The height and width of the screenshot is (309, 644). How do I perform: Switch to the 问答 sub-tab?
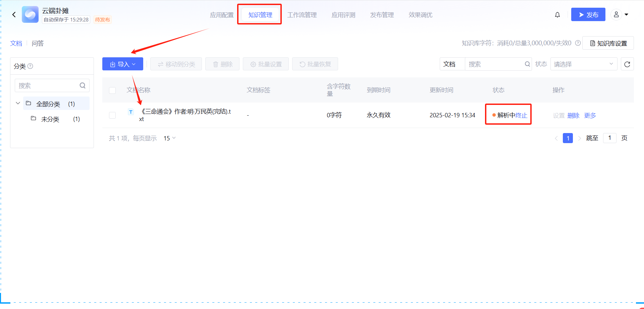click(38, 43)
